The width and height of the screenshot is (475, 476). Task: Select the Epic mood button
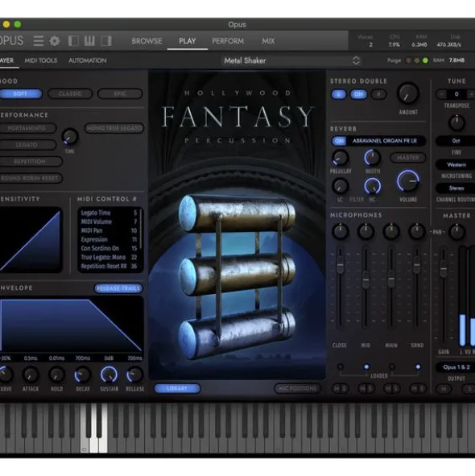pos(120,93)
